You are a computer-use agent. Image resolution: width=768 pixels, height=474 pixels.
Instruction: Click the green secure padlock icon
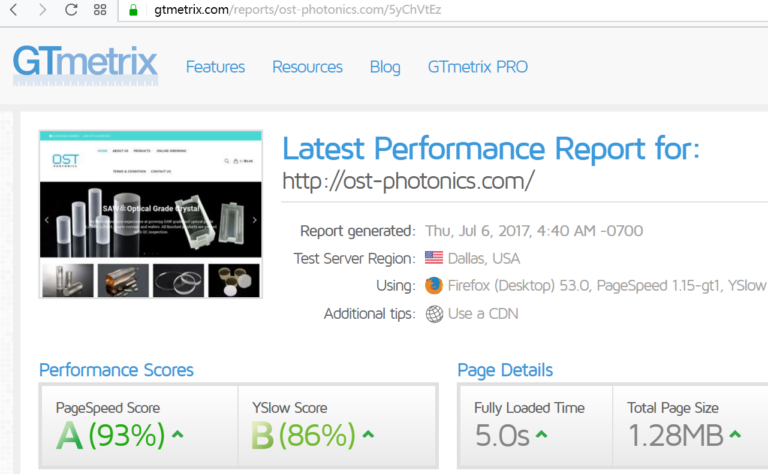[133, 10]
